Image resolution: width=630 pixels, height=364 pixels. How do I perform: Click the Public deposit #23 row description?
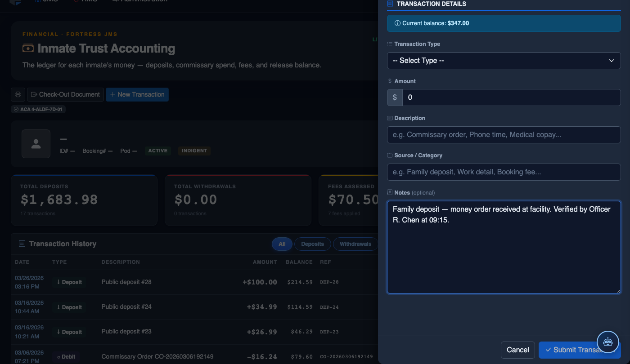(x=126, y=332)
